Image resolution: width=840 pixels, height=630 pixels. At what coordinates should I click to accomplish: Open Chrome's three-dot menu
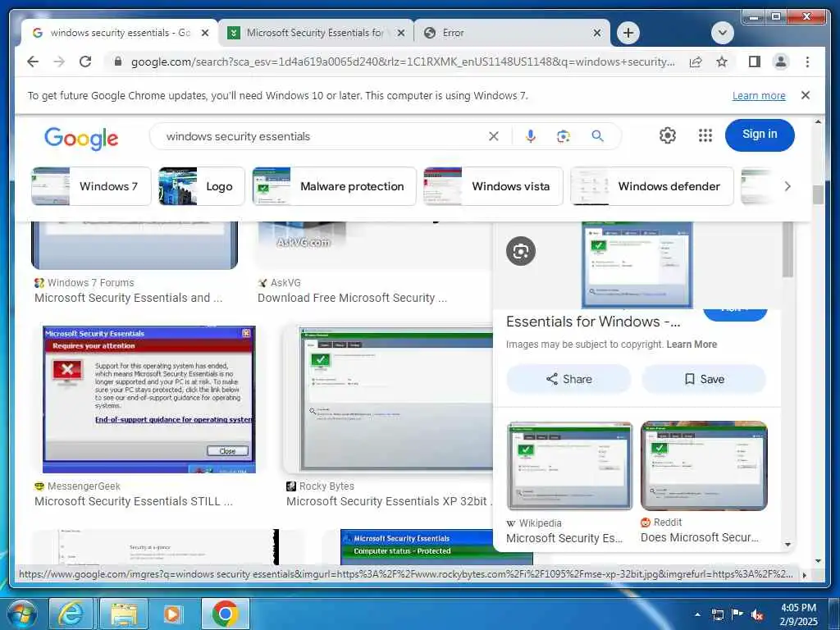[807, 62]
